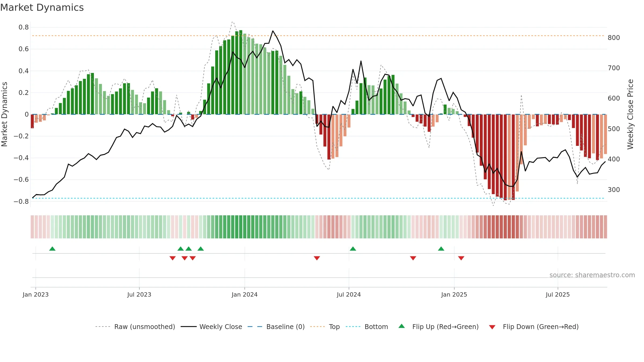Click the Jul 2023 x-axis label
This screenshot has height=362, width=644.
139,294
